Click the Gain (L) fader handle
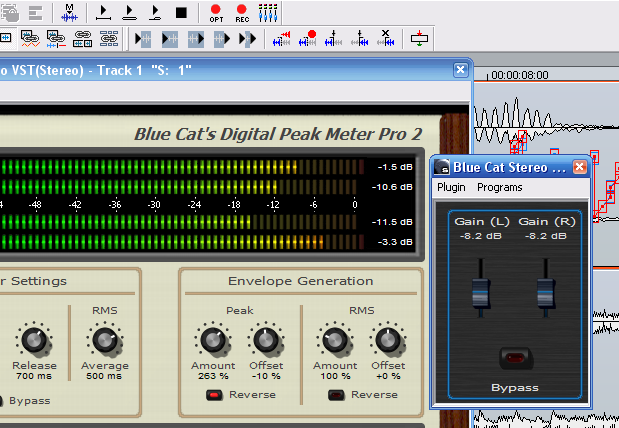The height and width of the screenshot is (428, 619). point(481,293)
